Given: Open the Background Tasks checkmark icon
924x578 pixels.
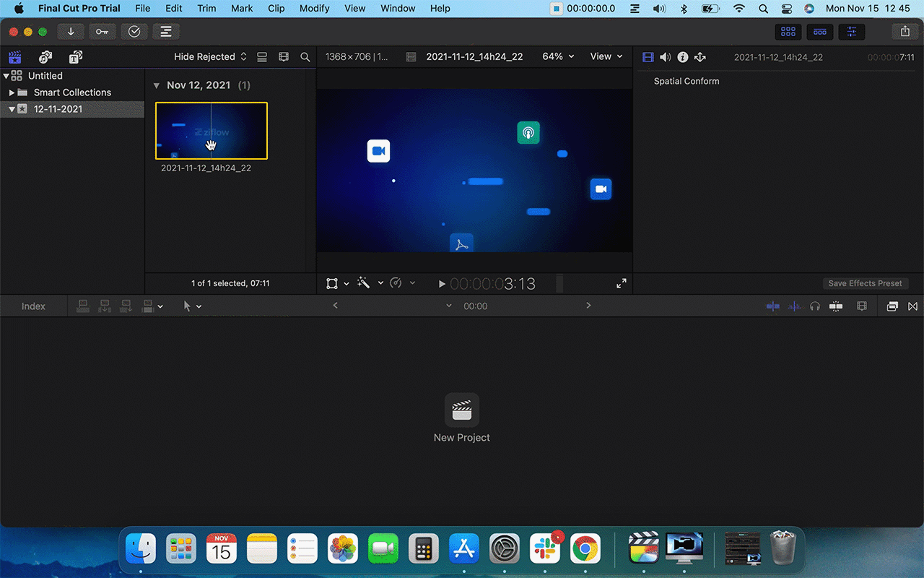Looking at the screenshot, I should click(134, 32).
